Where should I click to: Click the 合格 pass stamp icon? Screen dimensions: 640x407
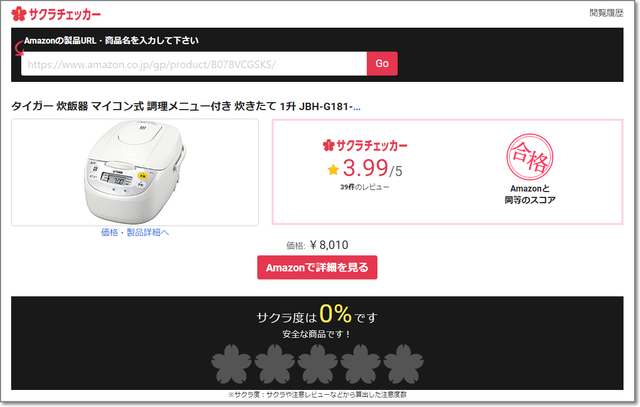[x=530, y=157]
